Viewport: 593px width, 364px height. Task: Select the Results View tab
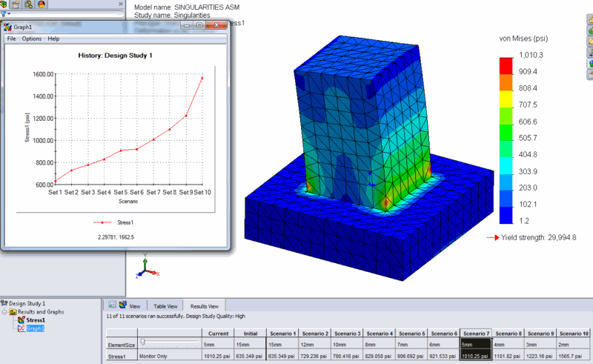coord(203,305)
